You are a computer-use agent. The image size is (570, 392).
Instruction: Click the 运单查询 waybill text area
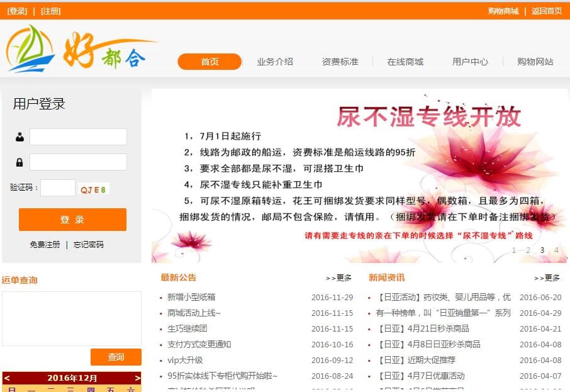point(72,318)
